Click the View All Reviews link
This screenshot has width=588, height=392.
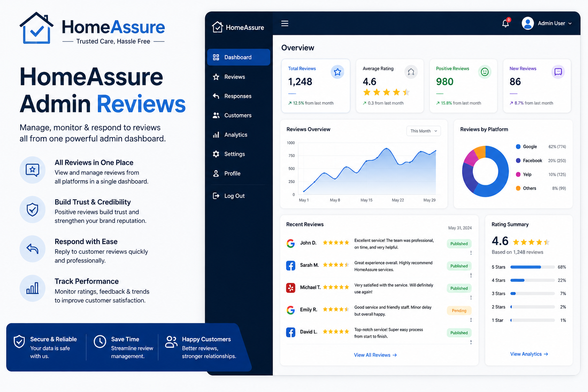click(375, 355)
